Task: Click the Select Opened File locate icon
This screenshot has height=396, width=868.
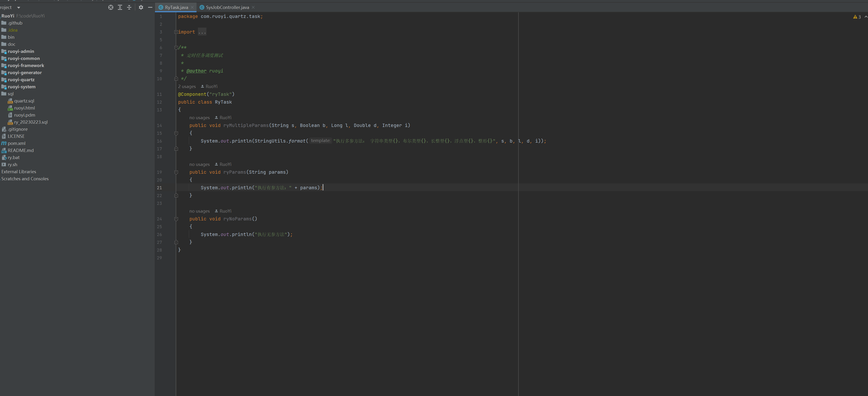Action: click(111, 7)
